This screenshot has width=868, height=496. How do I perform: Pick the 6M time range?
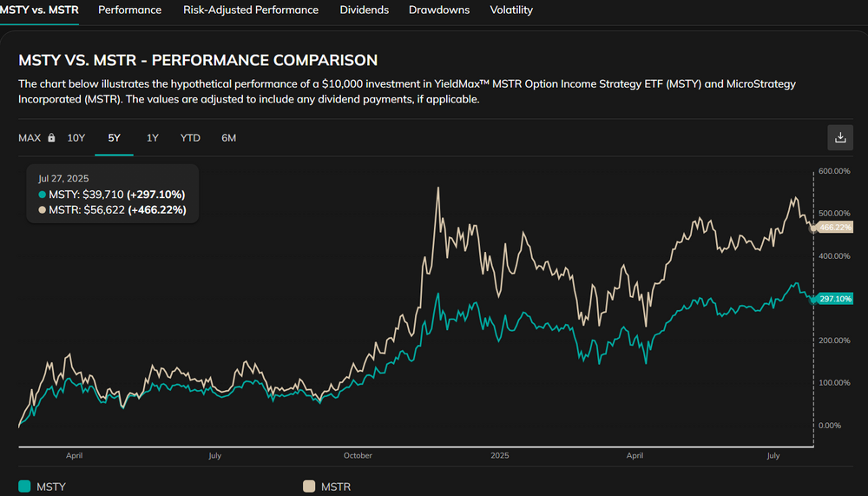tap(228, 138)
